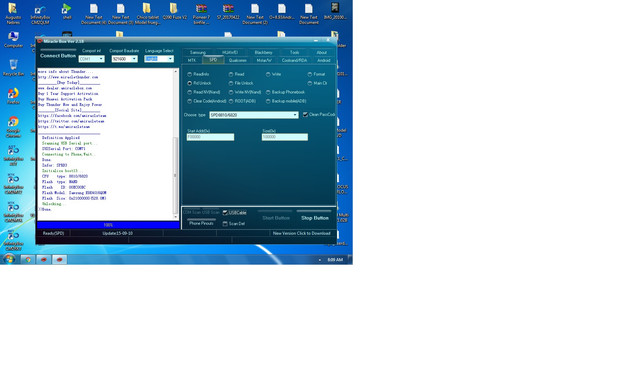
Task: Click the Start Addr input field
Action: [x=211, y=137]
